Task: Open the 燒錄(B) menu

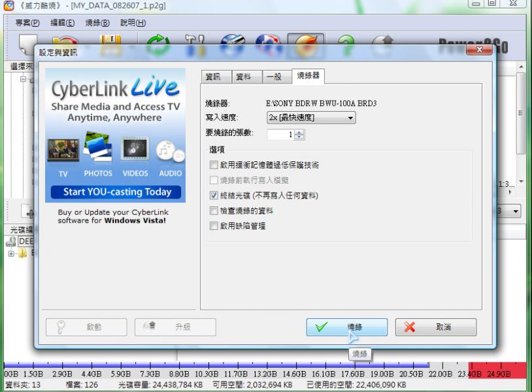Action: (x=97, y=22)
